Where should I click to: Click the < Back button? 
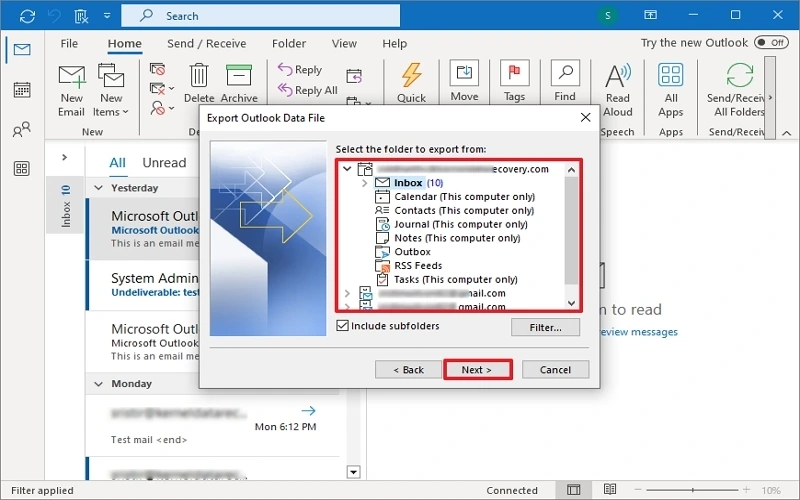[408, 370]
